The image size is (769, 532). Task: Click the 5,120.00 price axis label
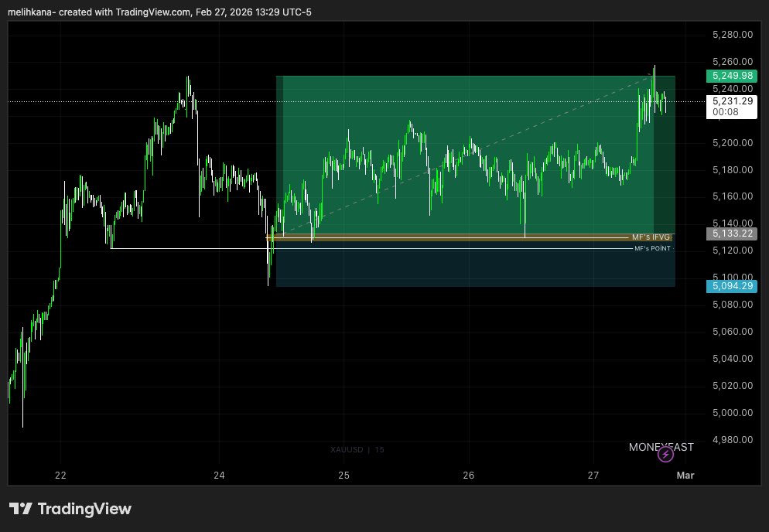pyautogui.click(x=732, y=250)
